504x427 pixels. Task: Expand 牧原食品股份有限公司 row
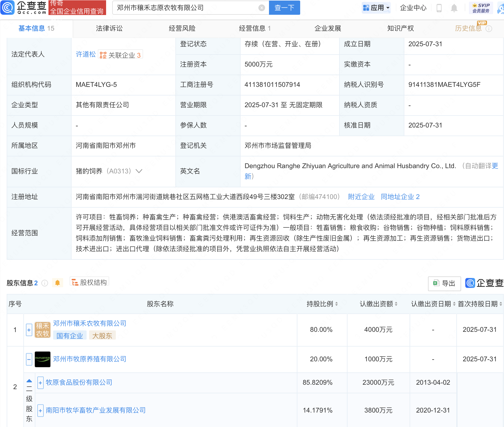pyautogui.click(x=40, y=383)
